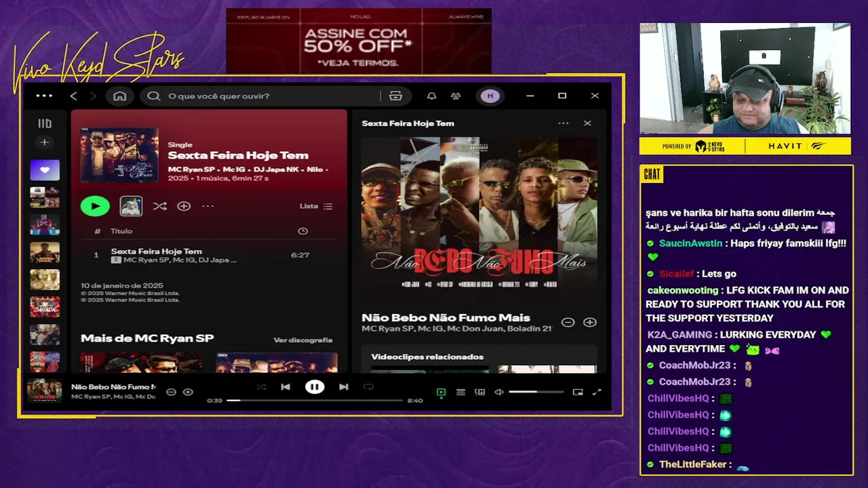Open more options for the single
Viewport: 868px width, 488px height.
(x=208, y=206)
